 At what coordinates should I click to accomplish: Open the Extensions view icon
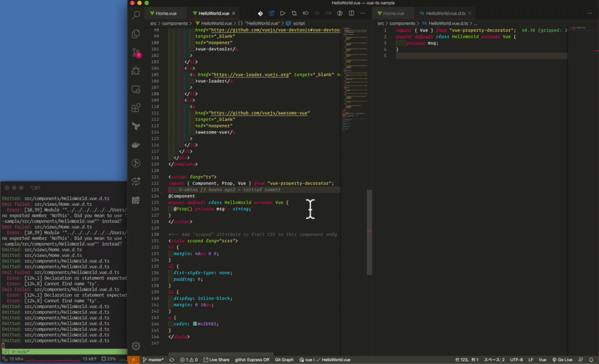pyautogui.click(x=136, y=108)
